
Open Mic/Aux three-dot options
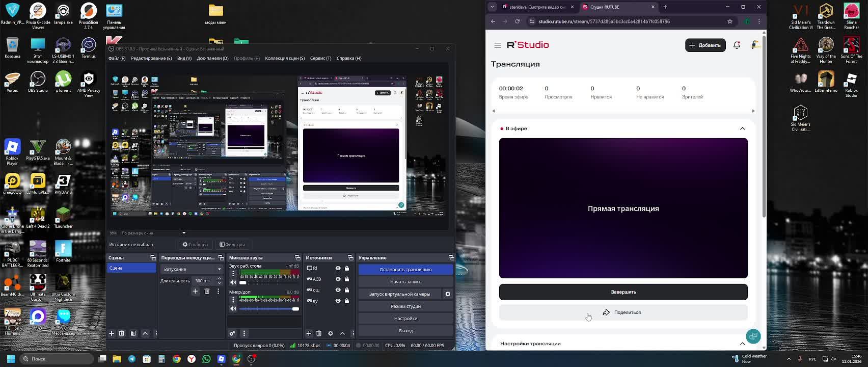[233, 300]
